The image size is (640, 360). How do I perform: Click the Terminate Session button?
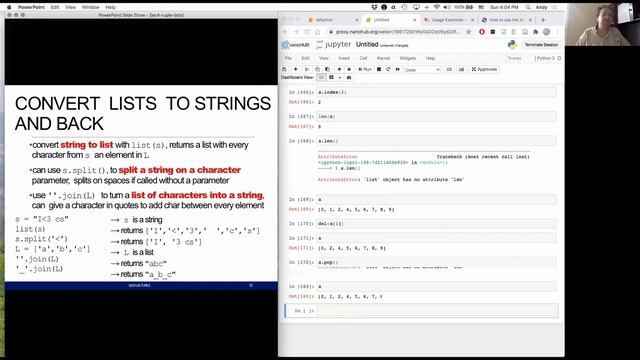click(541, 44)
